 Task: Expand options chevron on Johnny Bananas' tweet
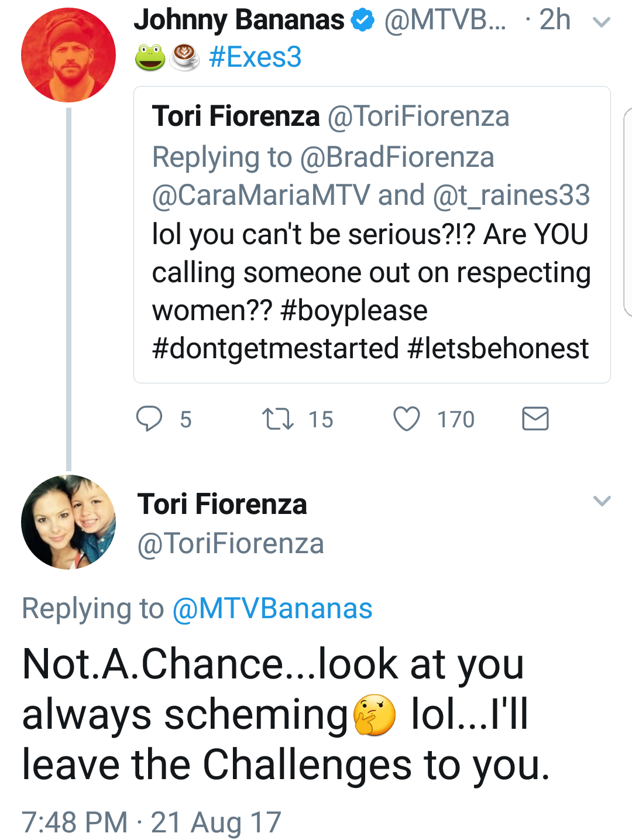(602, 22)
